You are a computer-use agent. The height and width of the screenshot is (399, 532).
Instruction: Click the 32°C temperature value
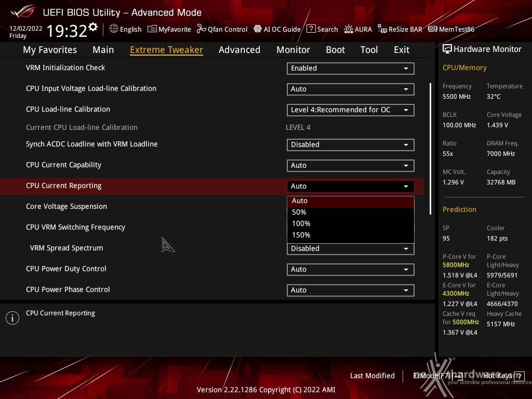494,97
